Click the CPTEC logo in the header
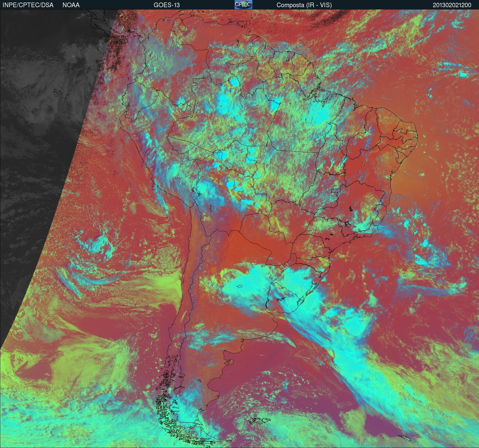Screen dimensions: 479x448 click(x=243, y=5)
